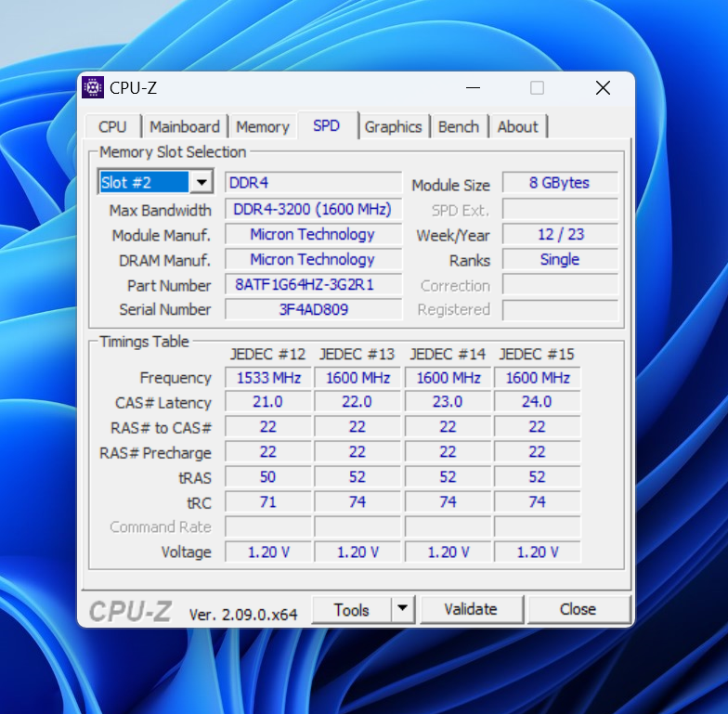Select the DDR4-3200 (1600 MHz) bandwidth value
Screen dimensions: 728x714
coord(314,209)
